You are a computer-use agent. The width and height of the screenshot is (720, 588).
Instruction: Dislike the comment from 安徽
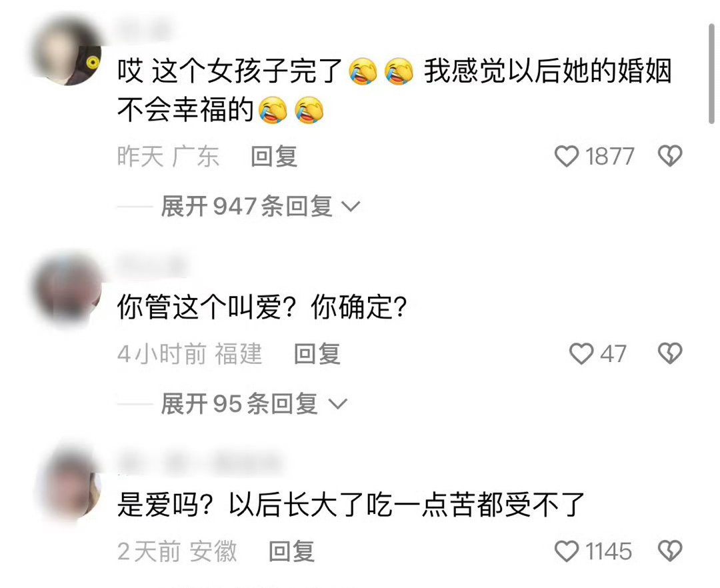[671, 551]
